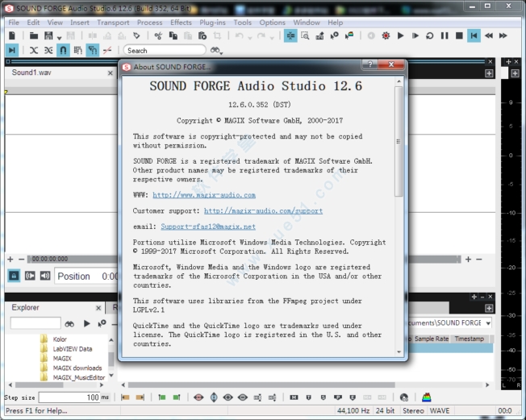Image resolution: width=526 pixels, height=420 pixels.
Task: Open the magix-audio.com/support link
Action: [x=263, y=210]
